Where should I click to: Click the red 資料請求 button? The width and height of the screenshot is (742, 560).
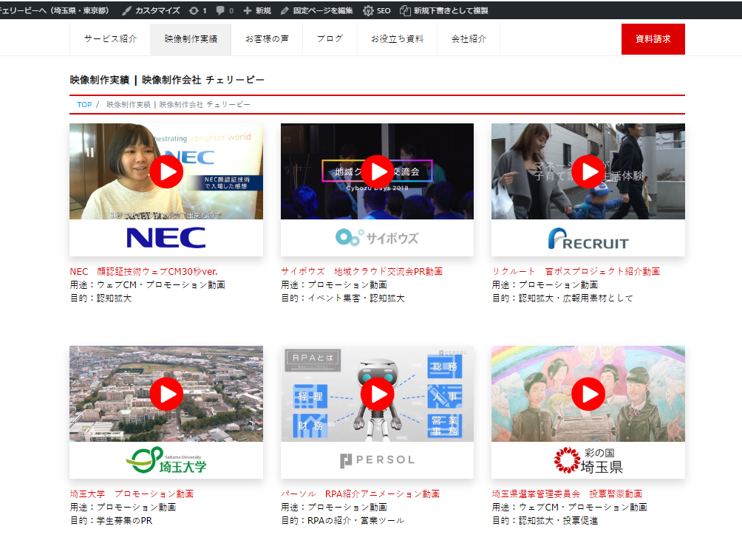[653, 39]
